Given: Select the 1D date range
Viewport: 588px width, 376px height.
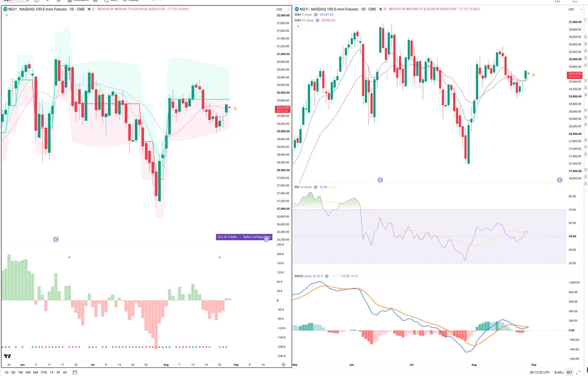Looking at the screenshot, I should (6, 372).
